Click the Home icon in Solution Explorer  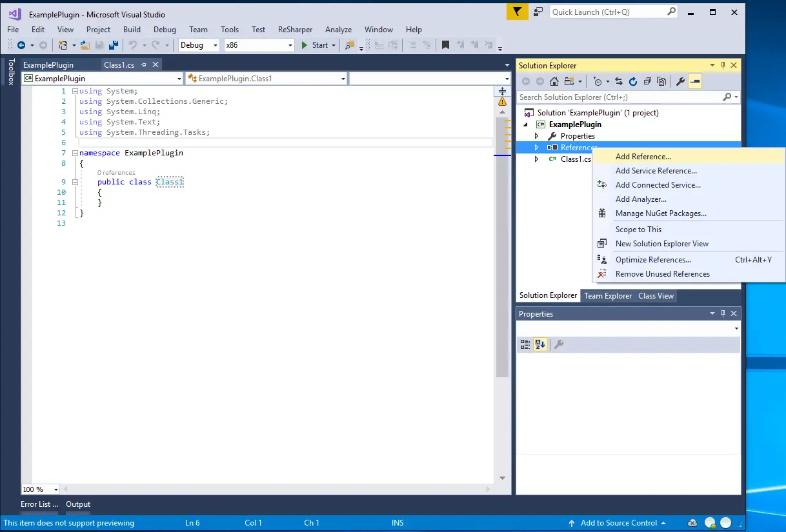pyautogui.click(x=554, y=81)
